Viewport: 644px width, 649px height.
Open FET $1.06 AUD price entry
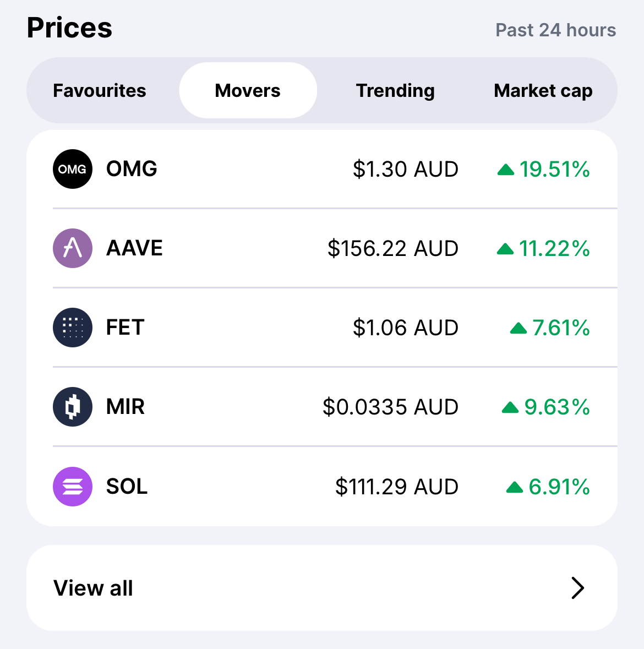(x=322, y=328)
